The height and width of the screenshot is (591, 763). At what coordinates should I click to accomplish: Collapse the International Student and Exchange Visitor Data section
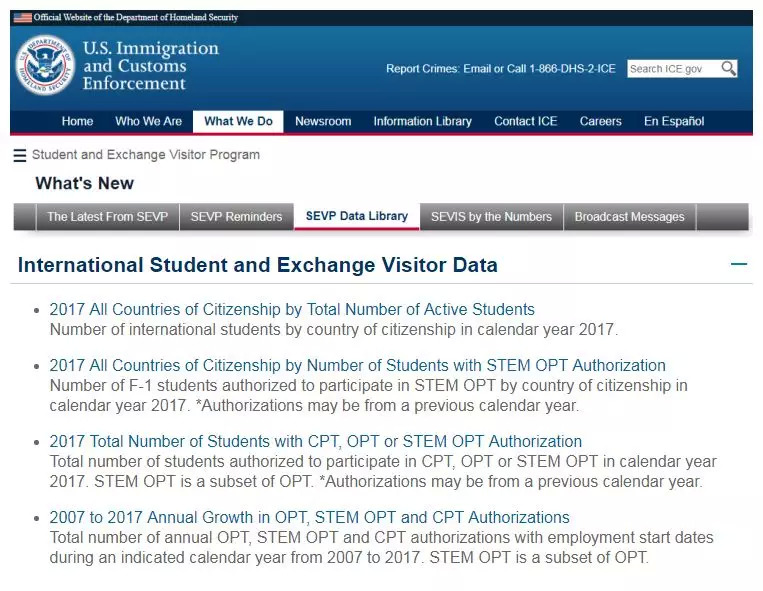(x=739, y=265)
